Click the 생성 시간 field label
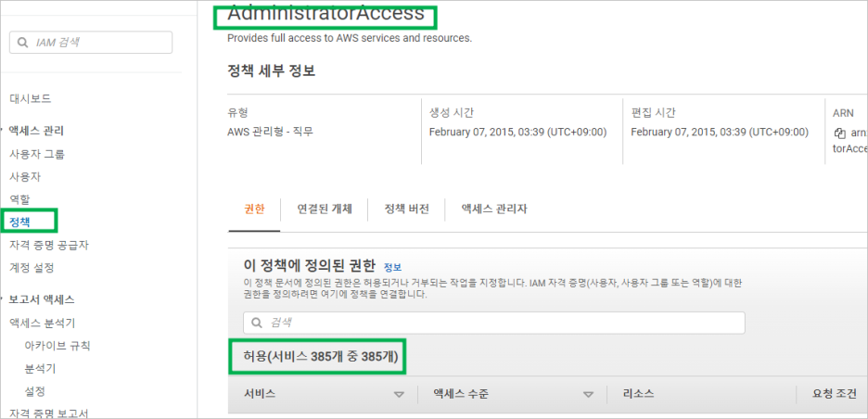This screenshot has width=868, height=419. [x=452, y=113]
